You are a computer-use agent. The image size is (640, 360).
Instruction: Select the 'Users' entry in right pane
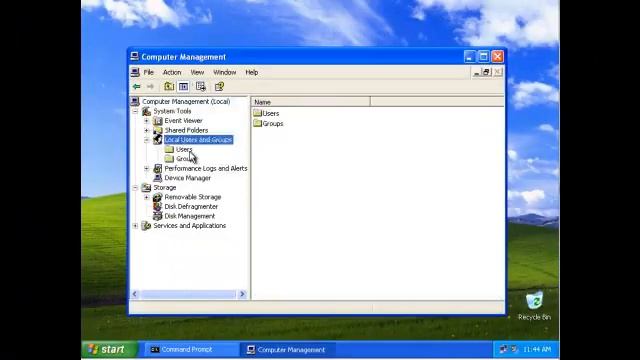(271, 113)
